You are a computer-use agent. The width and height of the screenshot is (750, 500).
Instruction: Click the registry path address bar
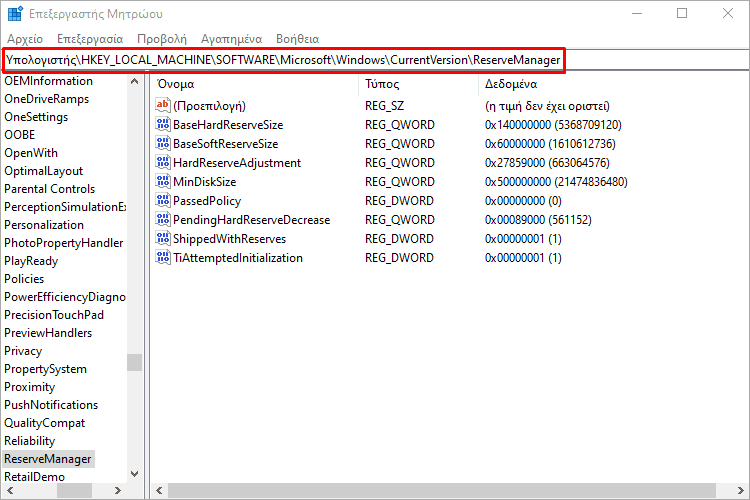(x=375, y=60)
